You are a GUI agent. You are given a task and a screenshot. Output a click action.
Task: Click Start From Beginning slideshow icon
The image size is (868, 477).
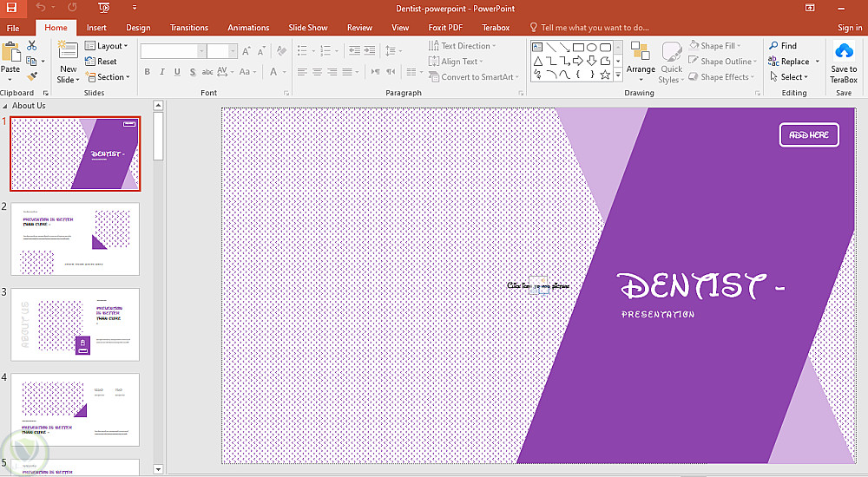click(104, 7)
